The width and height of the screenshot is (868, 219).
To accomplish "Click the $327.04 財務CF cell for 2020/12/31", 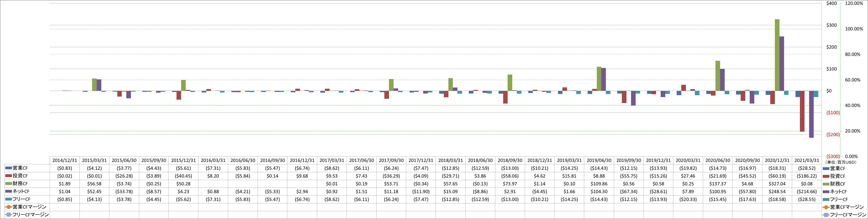I will point(777,184).
